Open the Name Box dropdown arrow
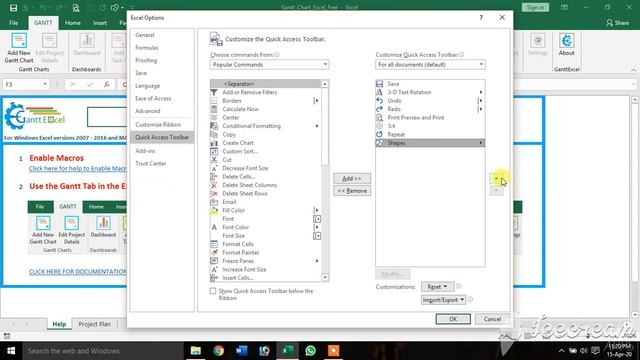 pos(45,84)
